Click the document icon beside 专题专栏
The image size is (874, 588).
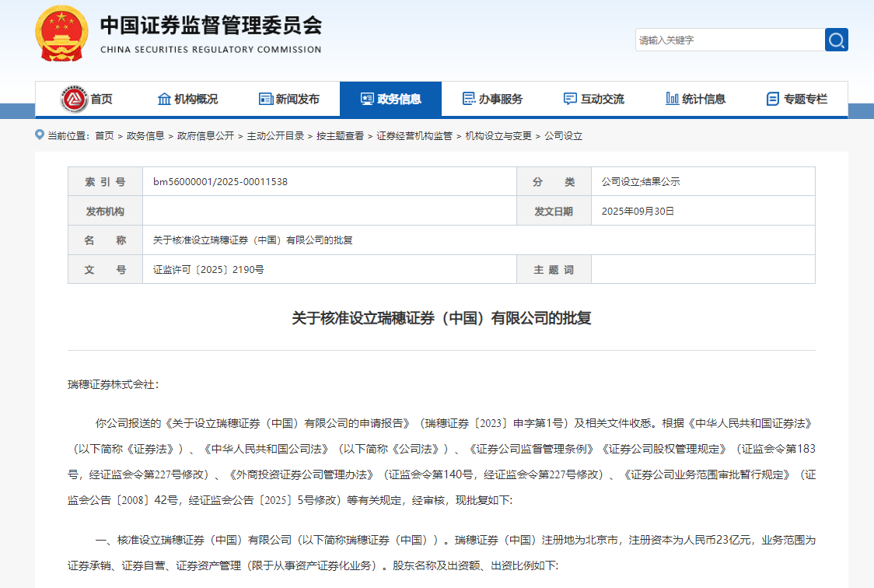[x=772, y=99]
